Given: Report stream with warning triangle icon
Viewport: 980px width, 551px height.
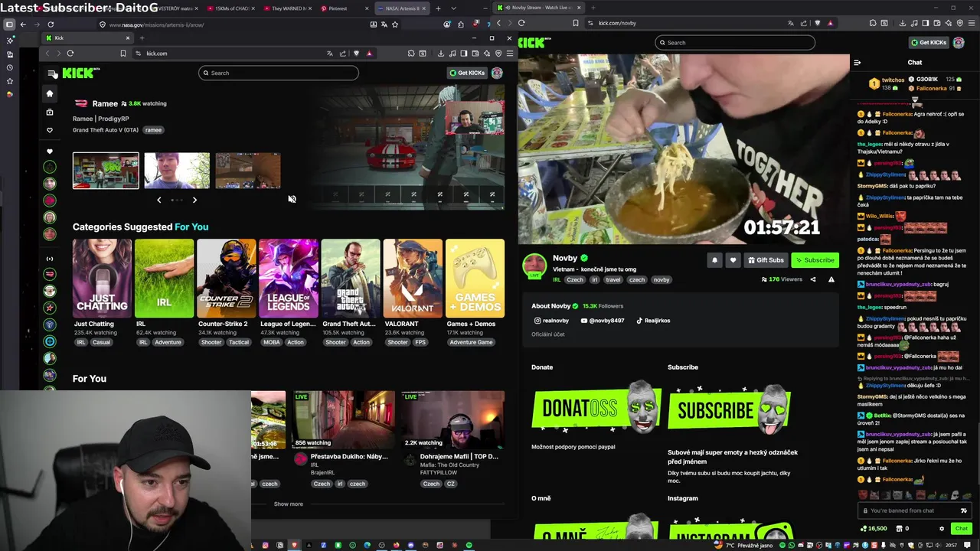Looking at the screenshot, I should [831, 279].
